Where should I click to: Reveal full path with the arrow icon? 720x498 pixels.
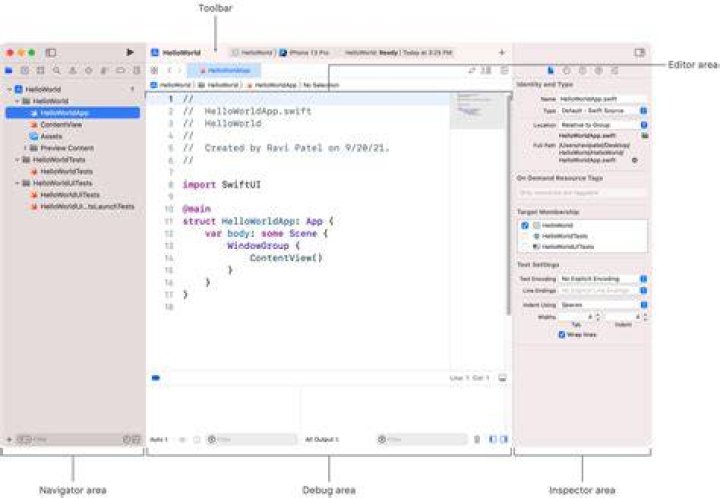(x=635, y=160)
